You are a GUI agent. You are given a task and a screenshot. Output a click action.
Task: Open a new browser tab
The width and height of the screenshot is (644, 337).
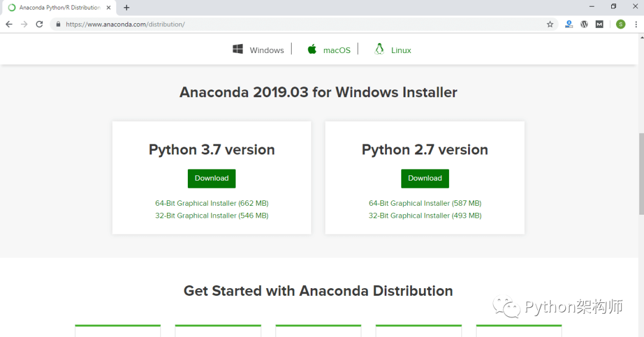coord(126,7)
